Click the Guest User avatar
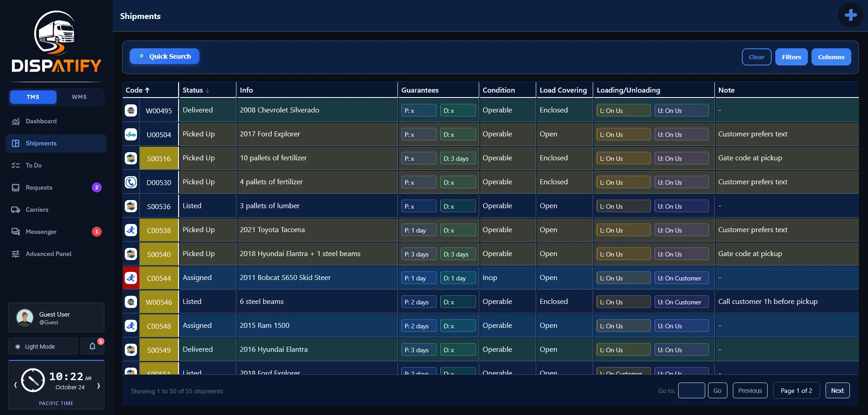868x415 pixels. (x=25, y=318)
